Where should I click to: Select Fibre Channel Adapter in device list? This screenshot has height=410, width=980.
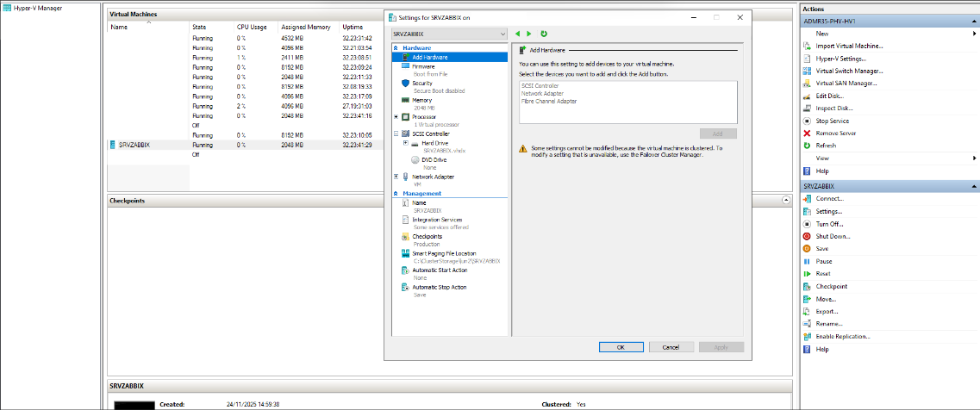549,101
